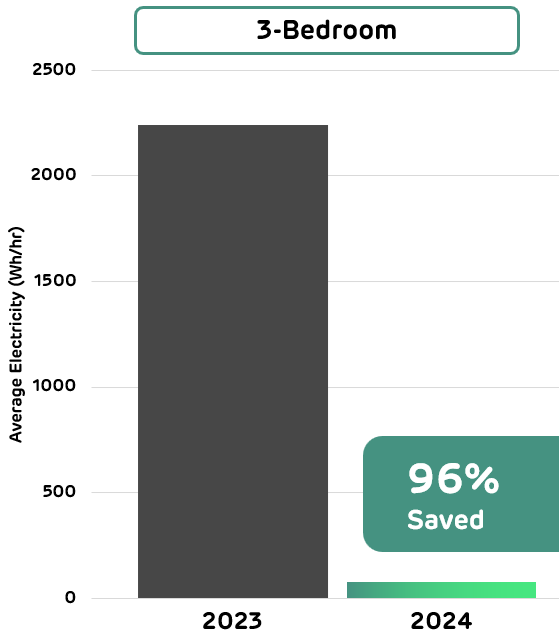
Task: Click the 2000 y-axis tick label
Action: click(53, 175)
